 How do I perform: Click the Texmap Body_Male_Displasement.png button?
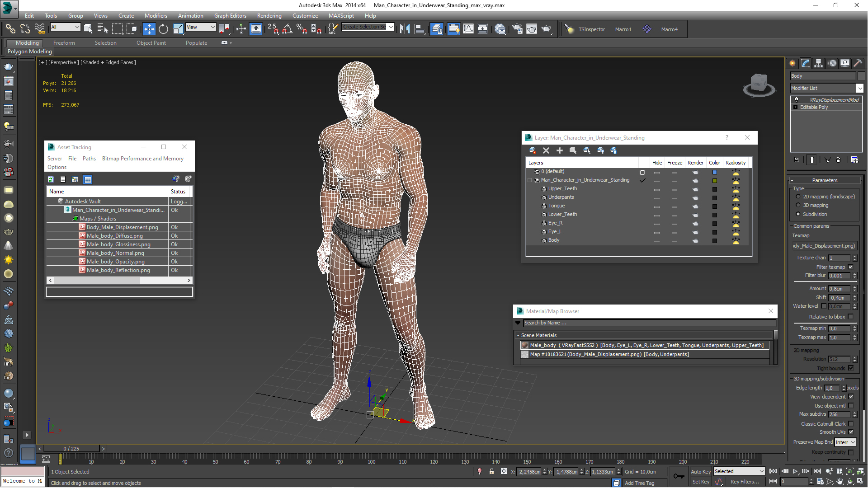tap(824, 246)
